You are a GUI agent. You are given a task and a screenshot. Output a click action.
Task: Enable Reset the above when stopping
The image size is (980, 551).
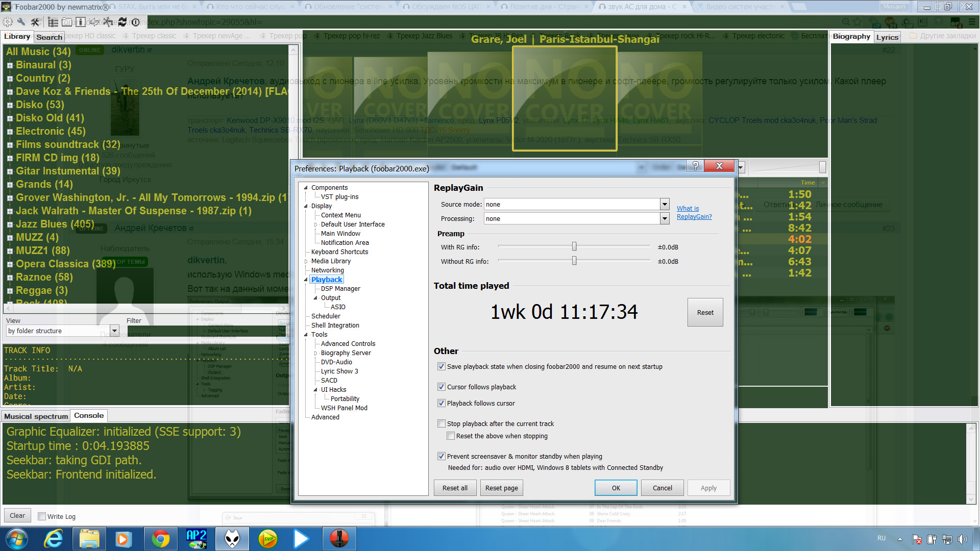click(x=451, y=436)
